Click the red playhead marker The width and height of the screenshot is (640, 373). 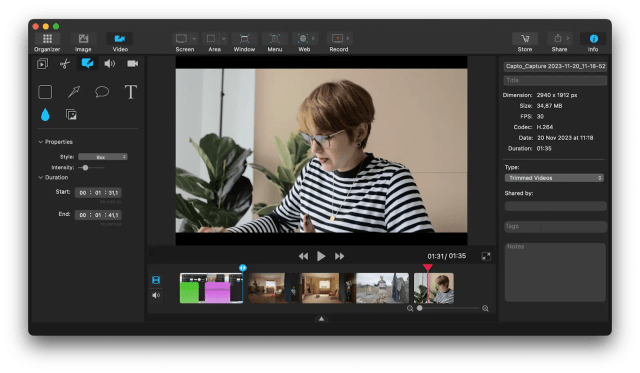427,268
